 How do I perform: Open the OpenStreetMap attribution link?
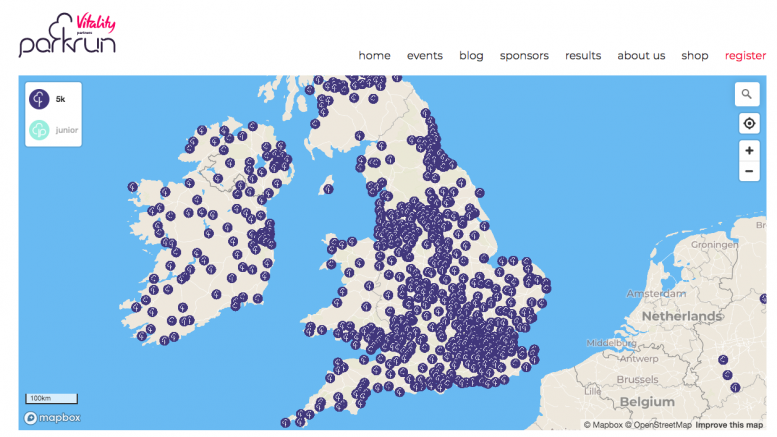point(659,425)
